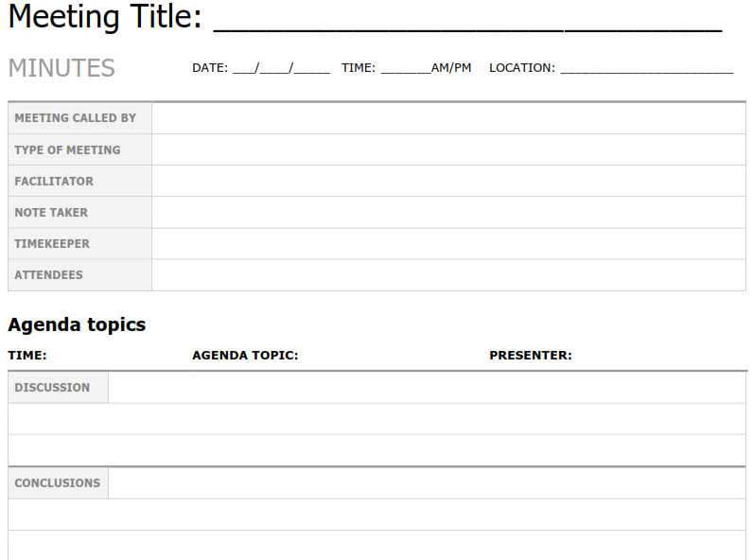
Task: Click the empty cell beside Type of Meeting
Action: (x=448, y=149)
